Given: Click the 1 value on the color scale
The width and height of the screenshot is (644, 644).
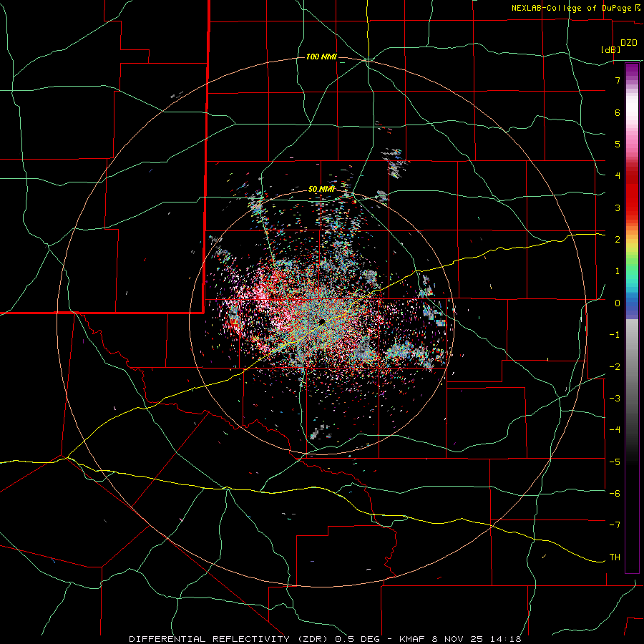Looking at the screenshot, I should pyautogui.click(x=618, y=271).
